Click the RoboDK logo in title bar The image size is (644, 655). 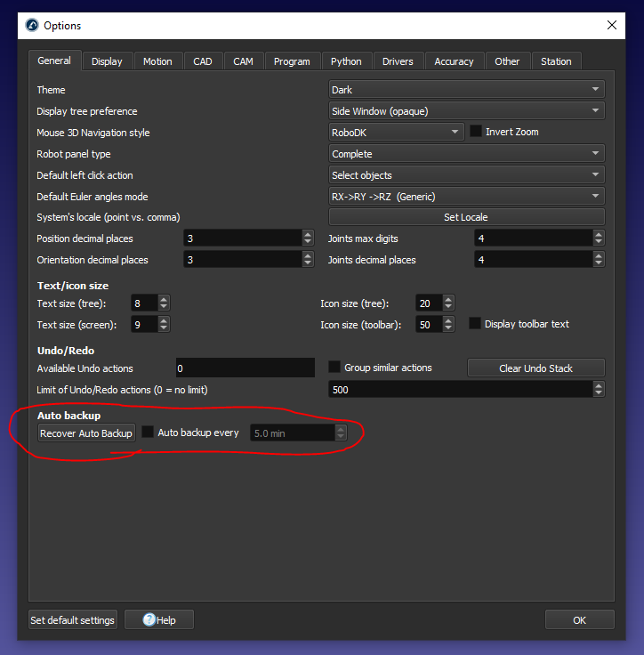pos(32,25)
